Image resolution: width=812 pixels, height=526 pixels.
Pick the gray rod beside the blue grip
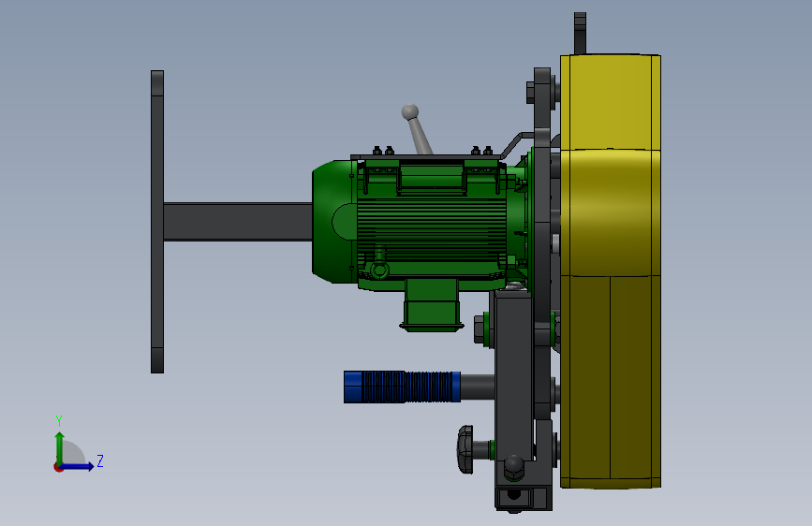(478, 387)
